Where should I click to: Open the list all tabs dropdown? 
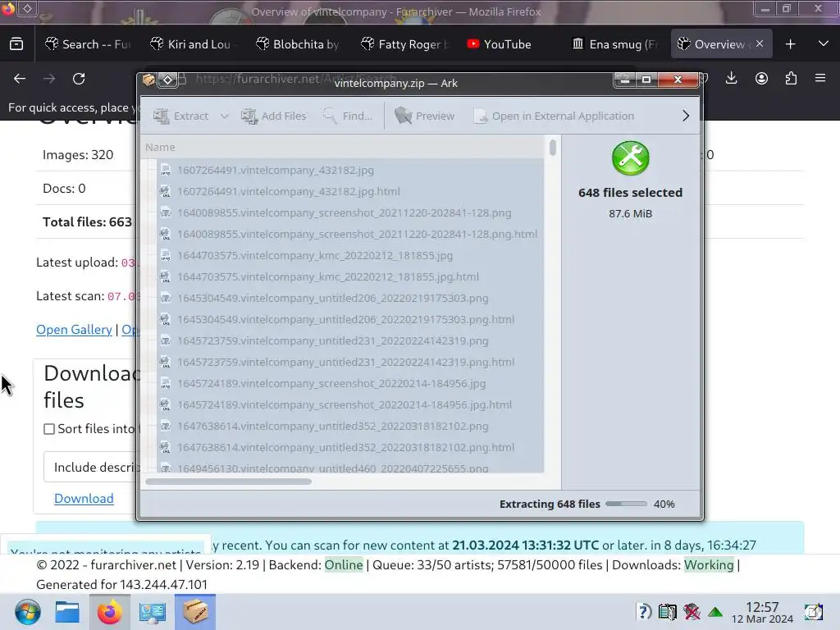[824, 44]
